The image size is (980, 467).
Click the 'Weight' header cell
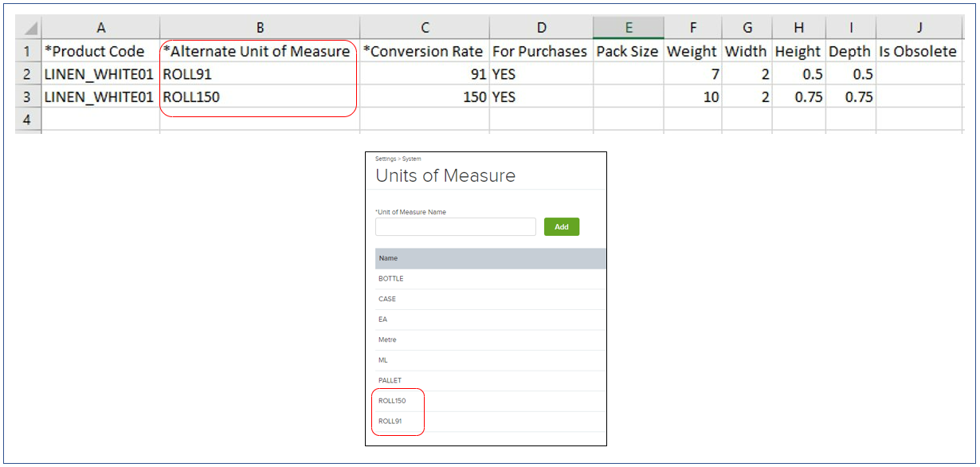[x=693, y=51]
